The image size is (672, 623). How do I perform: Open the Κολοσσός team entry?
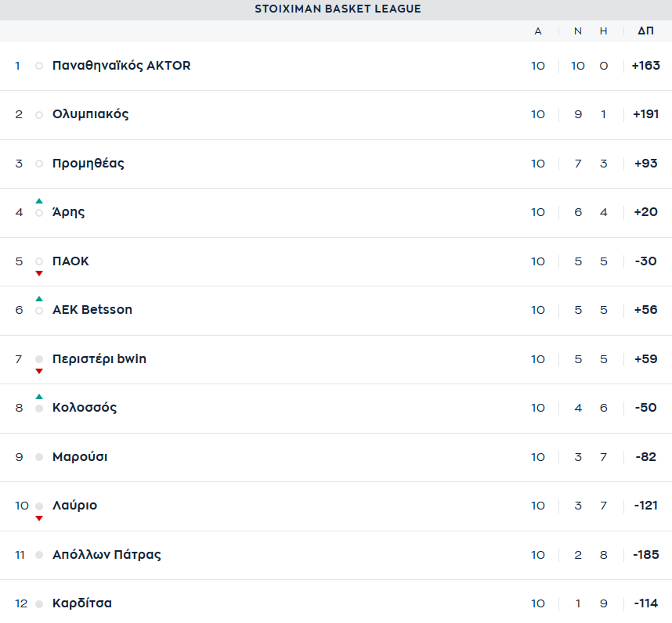pos(85,408)
